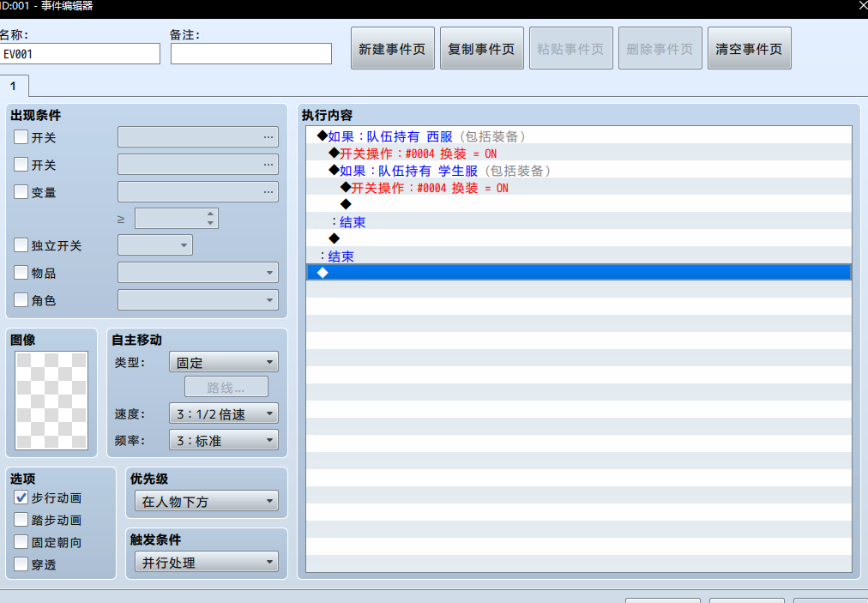Check the 固定朝向 option
This screenshot has width=868, height=603.
click(21, 541)
